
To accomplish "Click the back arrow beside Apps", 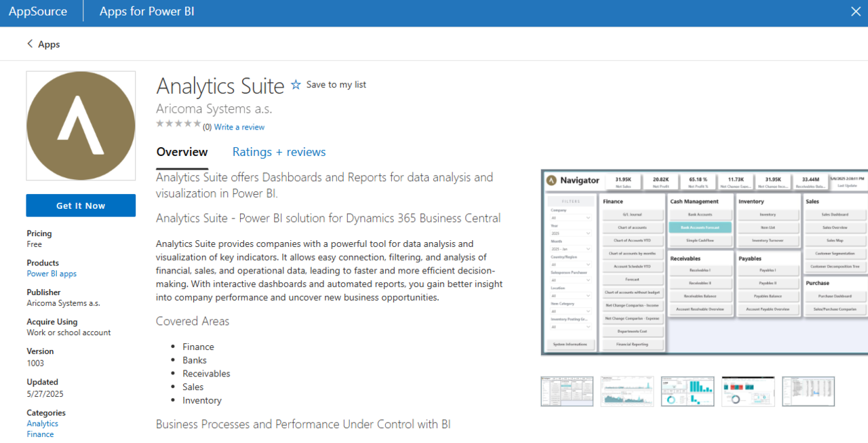I will 29,43.
